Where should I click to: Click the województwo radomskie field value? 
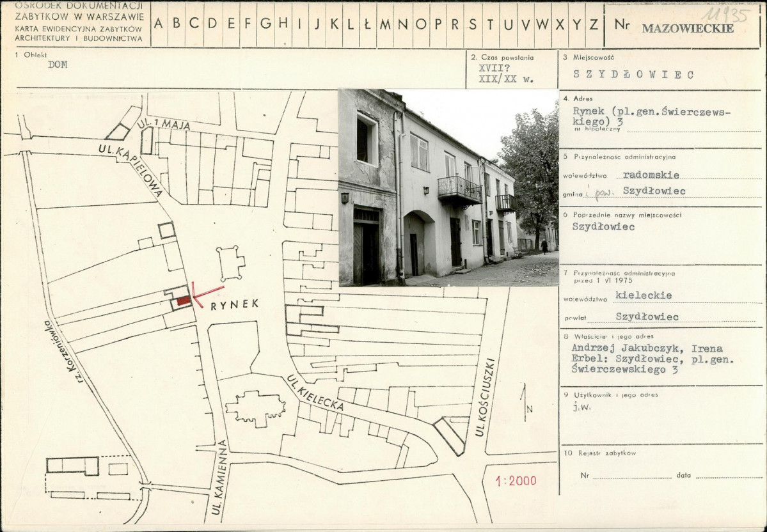point(651,175)
